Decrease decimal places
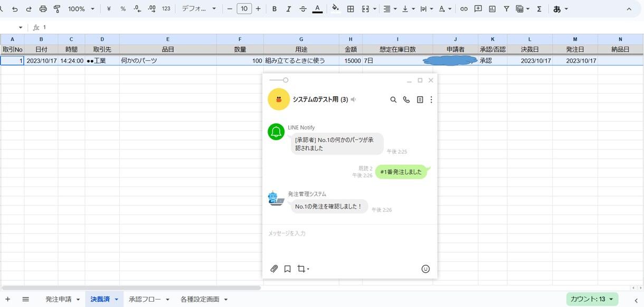The width and height of the screenshot is (644, 307). tap(137, 9)
